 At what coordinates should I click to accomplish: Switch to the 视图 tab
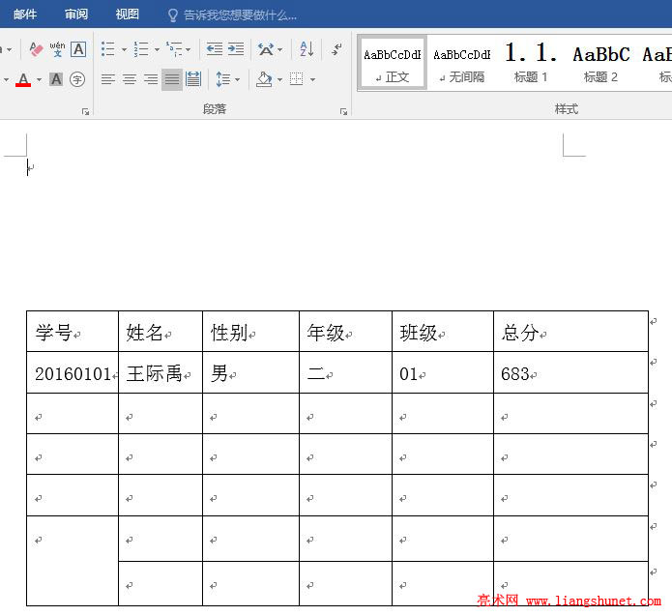tap(128, 15)
